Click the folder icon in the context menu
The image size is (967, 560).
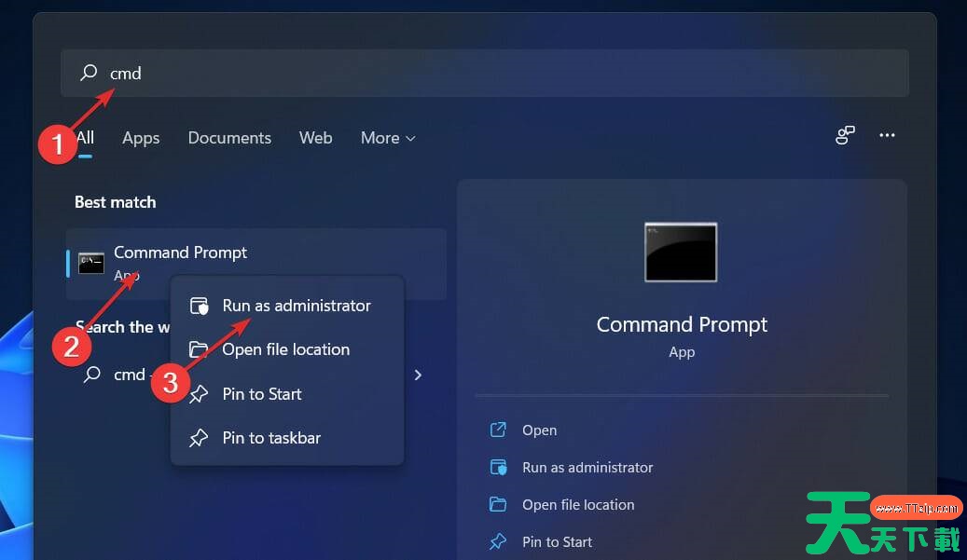coord(198,349)
